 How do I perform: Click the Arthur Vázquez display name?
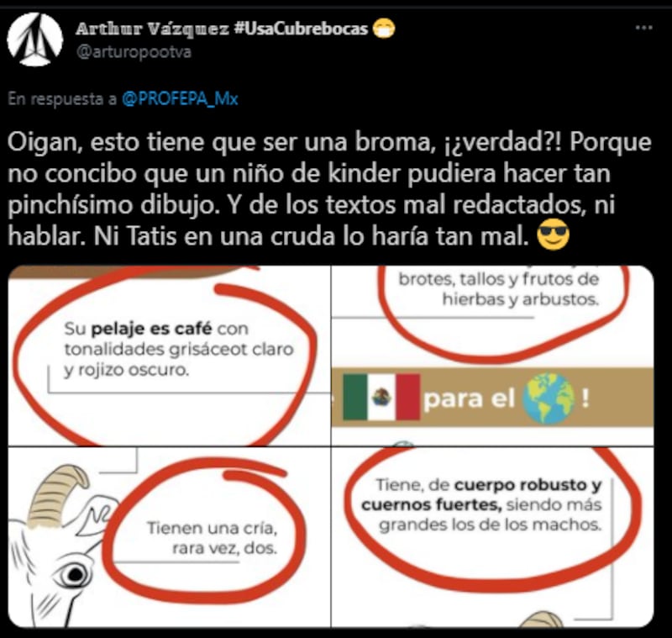pos(153,29)
